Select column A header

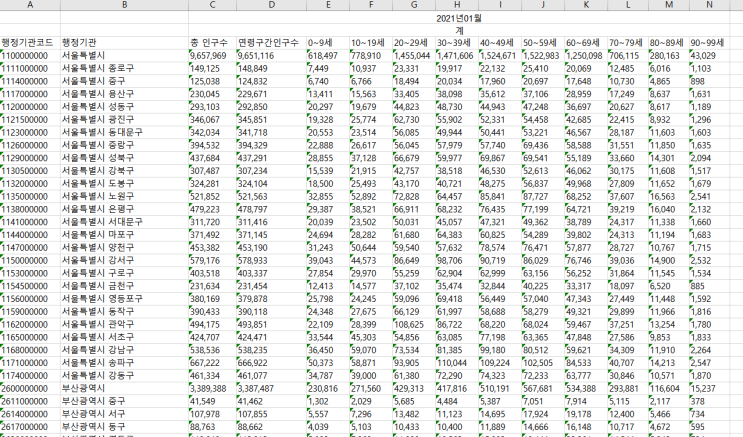(30, 5)
